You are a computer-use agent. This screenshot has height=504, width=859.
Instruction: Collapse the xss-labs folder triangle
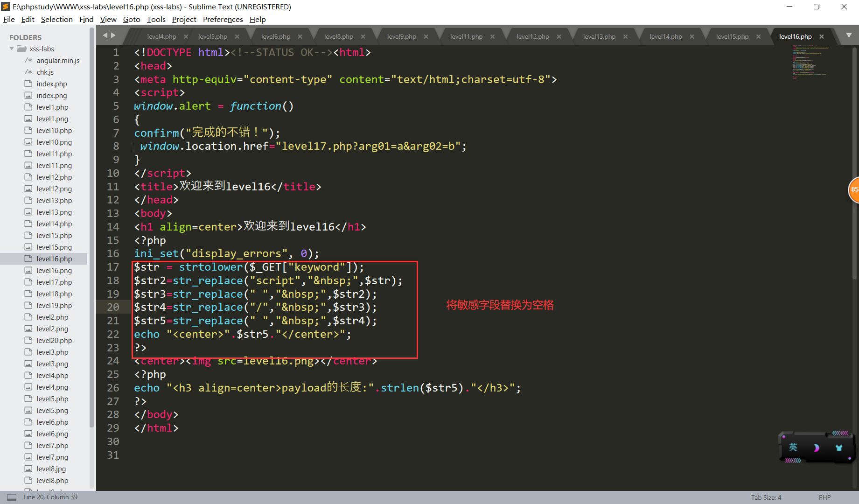[12, 49]
